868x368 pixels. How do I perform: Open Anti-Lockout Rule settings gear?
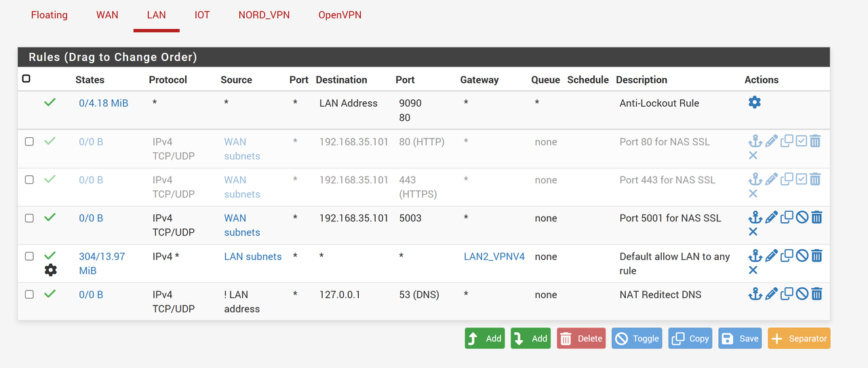754,102
